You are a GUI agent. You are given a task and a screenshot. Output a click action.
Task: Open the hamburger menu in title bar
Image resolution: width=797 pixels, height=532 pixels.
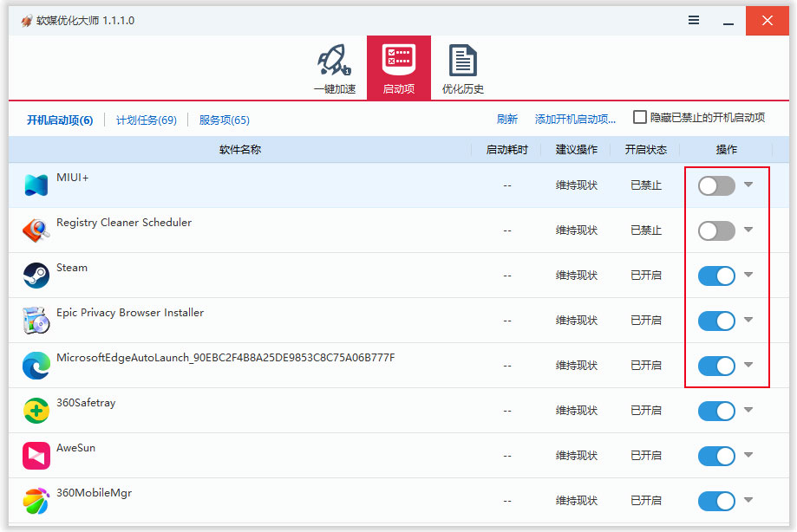click(x=693, y=20)
